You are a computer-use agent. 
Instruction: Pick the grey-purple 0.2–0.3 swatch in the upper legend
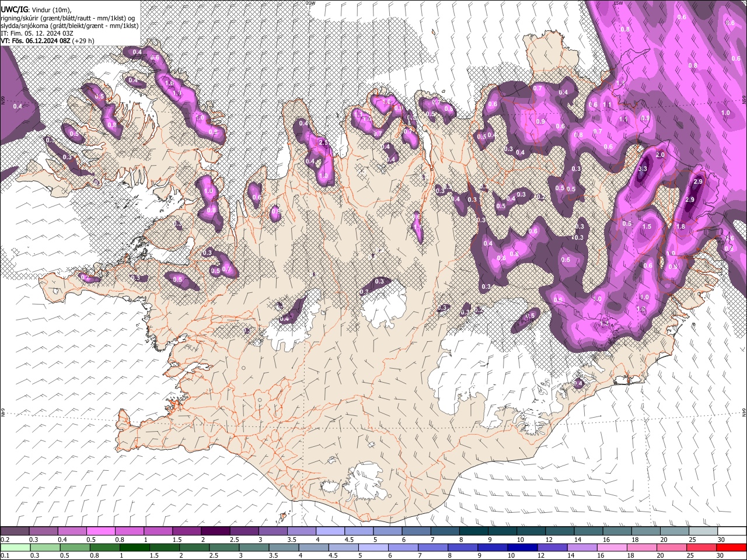click(15, 531)
